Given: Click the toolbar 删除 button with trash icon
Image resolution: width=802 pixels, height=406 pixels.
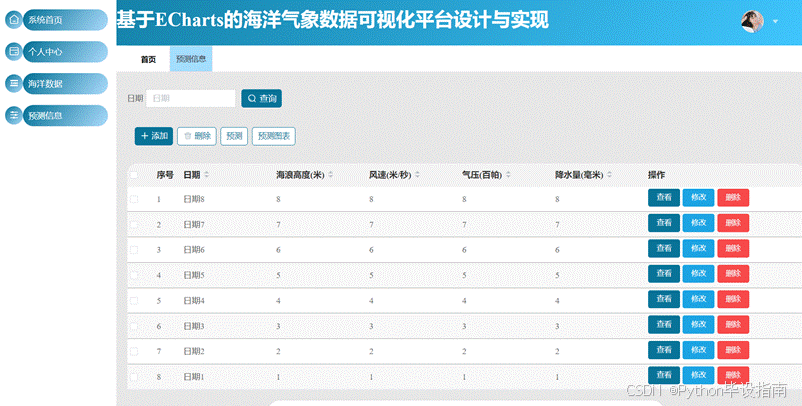Looking at the screenshot, I should (x=197, y=136).
